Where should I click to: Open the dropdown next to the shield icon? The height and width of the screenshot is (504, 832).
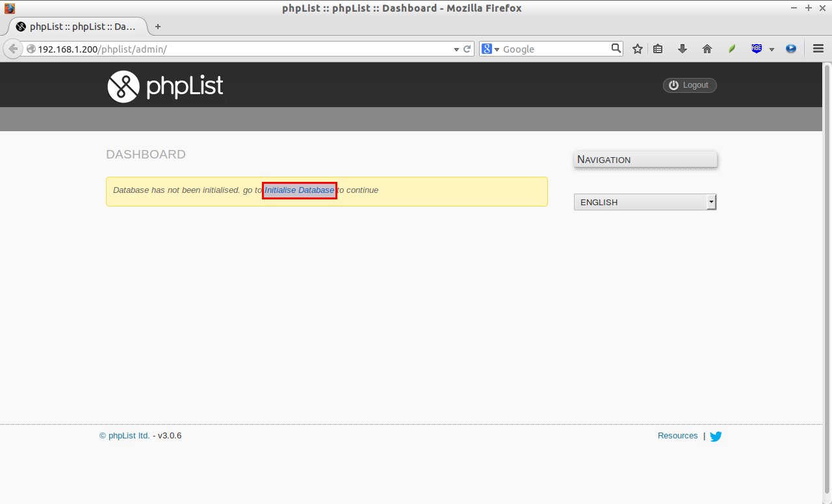click(x=772, y=49)
